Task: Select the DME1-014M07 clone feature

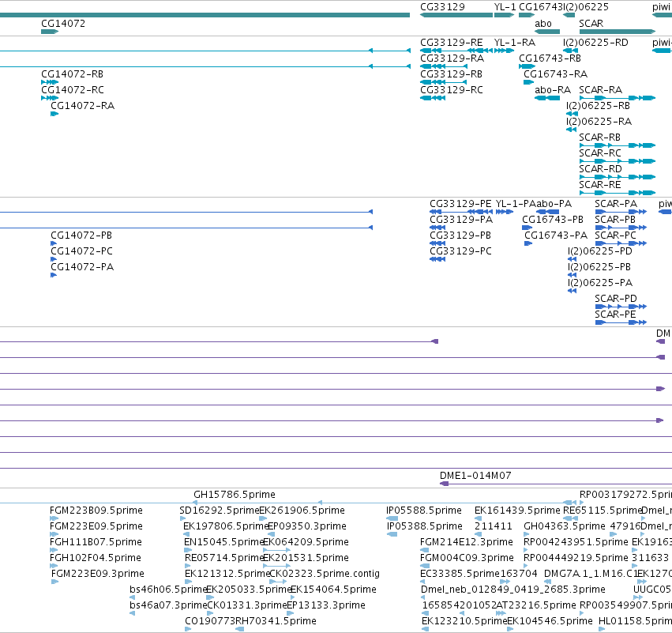Action: (475, 476)
